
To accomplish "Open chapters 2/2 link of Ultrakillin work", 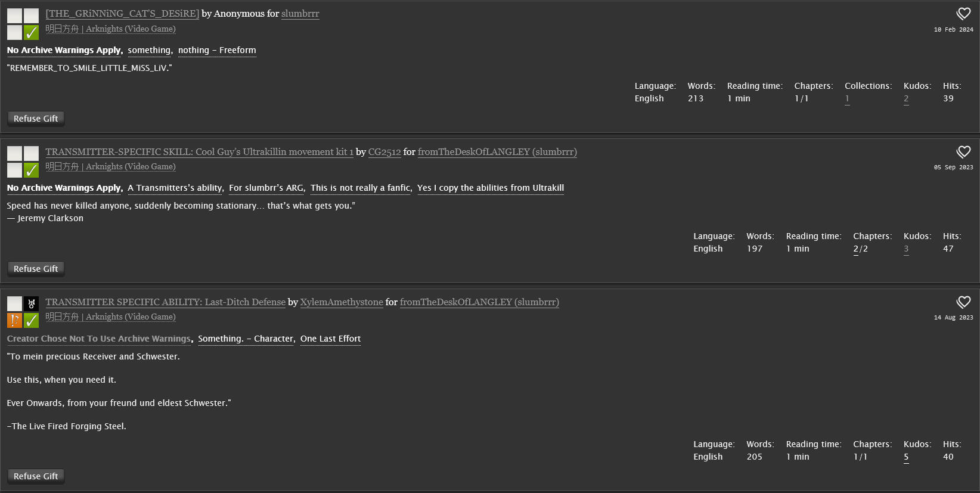I will 860,249.
